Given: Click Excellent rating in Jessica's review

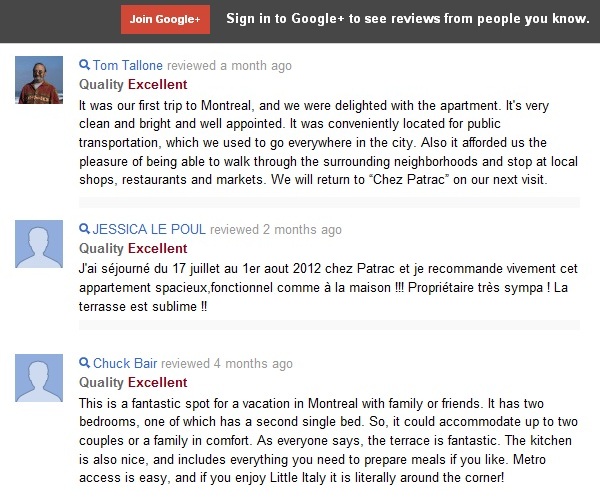Looking at the screenshot, I should [x=158, y=249].
